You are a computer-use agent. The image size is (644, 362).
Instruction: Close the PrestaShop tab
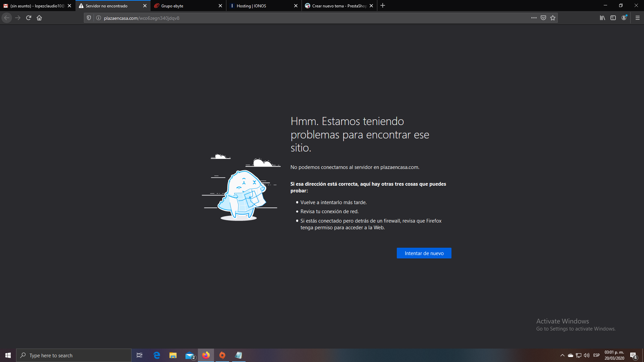click(371, 6)
